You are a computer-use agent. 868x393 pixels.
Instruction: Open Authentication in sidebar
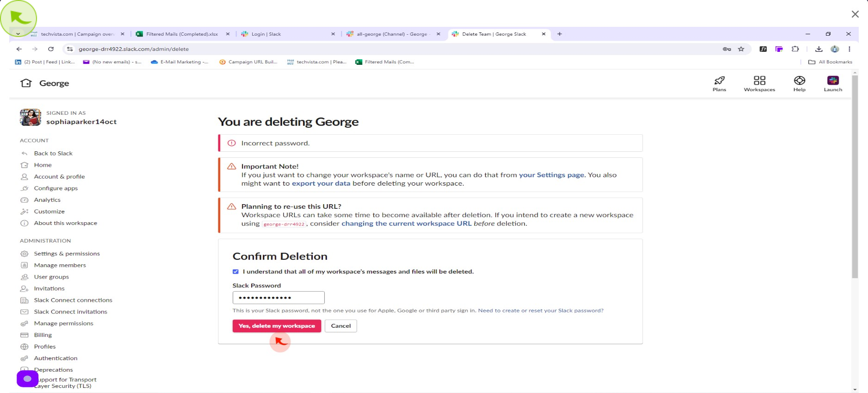pos(56,358)
